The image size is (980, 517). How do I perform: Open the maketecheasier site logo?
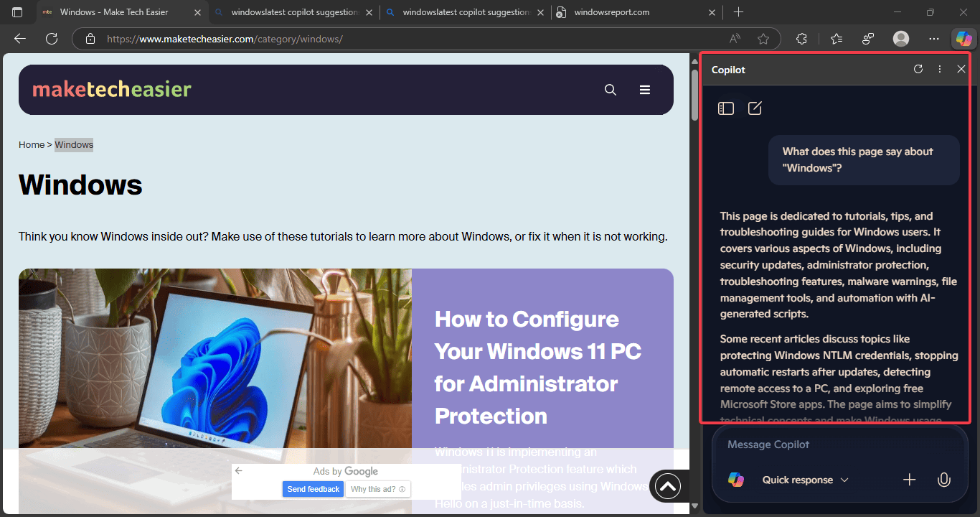click(112, 90)
